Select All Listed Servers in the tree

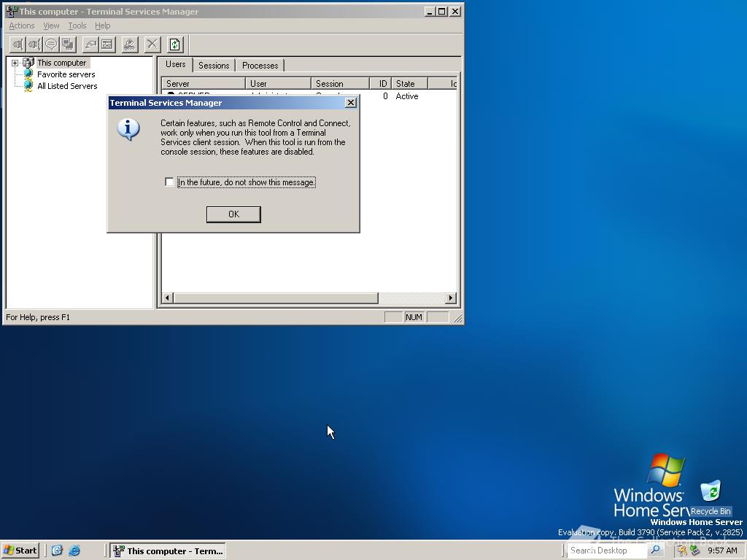[67, 86]
